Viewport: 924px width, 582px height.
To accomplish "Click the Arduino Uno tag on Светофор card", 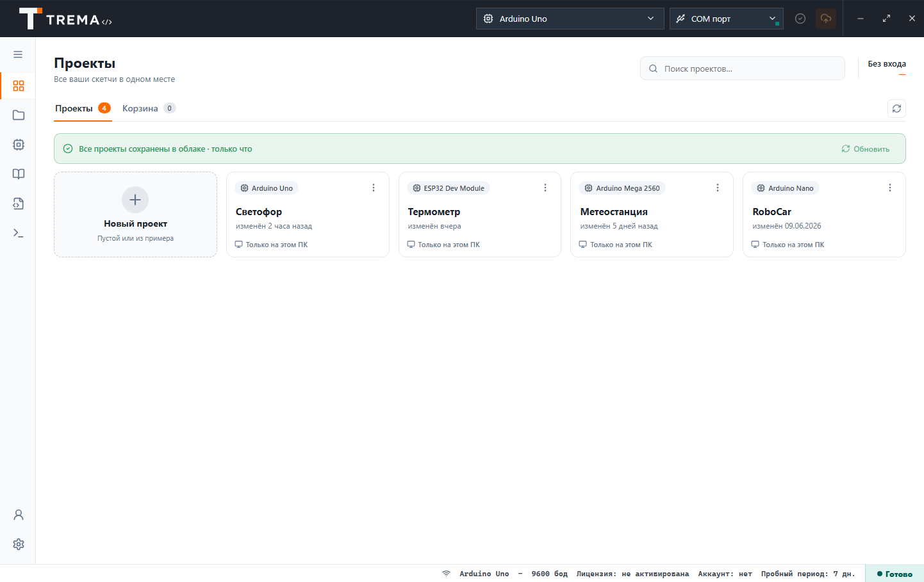I will [x=267, y=188].
